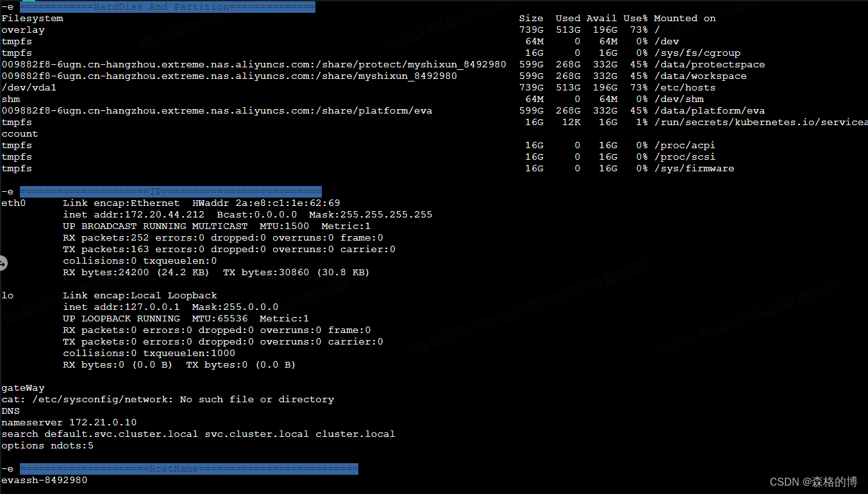Click the '/proc/acpi' mount point

(685, 146)
